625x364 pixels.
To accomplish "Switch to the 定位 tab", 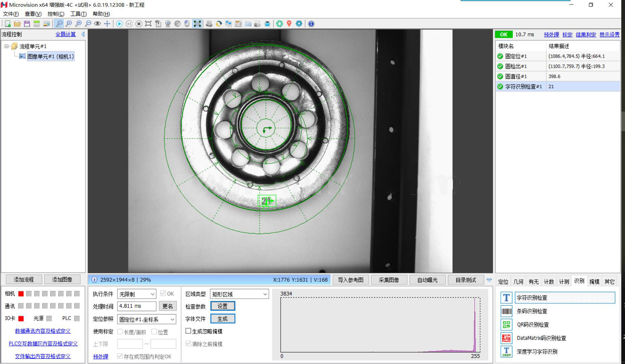I will 503,281.
